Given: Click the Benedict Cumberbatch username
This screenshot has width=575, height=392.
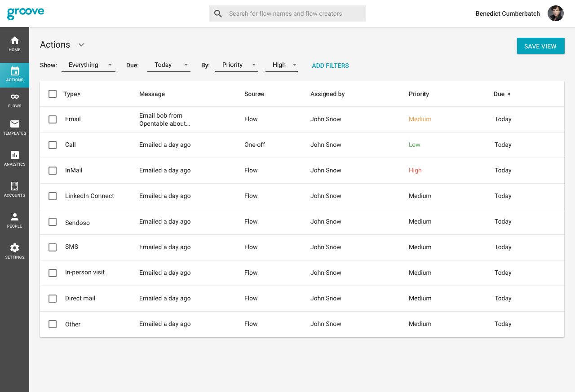Looking at the screenshot, I should [508, 13].
